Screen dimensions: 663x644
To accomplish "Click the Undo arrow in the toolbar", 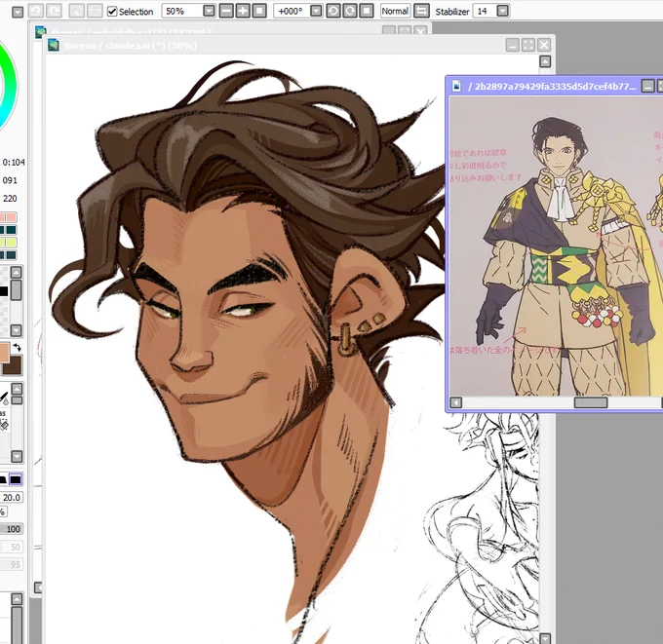I will pos(36,11).
